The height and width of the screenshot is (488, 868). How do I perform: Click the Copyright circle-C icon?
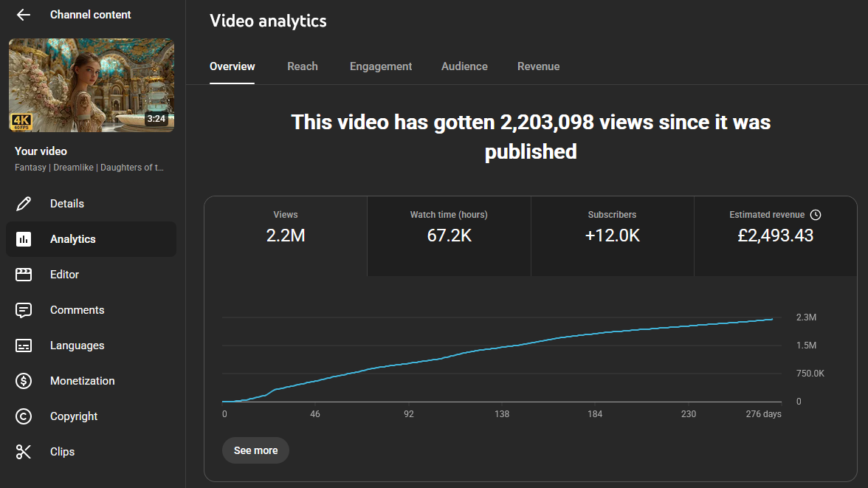24,416
